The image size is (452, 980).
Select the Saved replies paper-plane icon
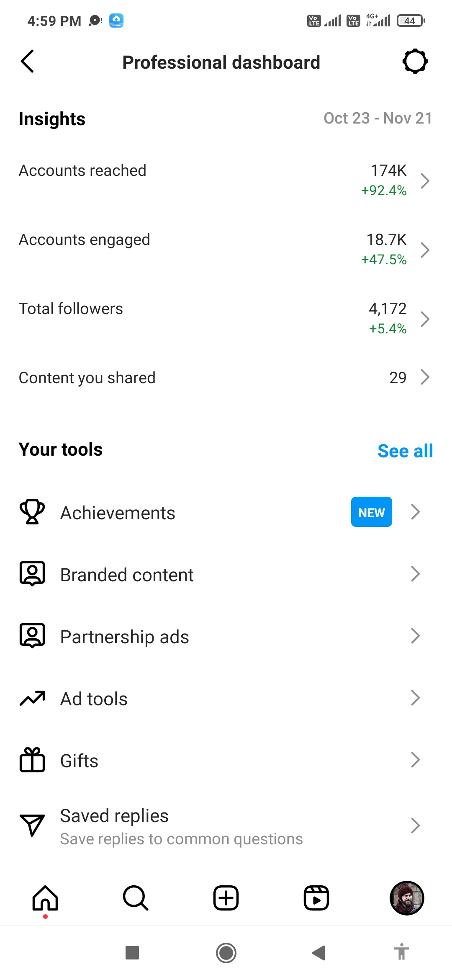[32, 825]
